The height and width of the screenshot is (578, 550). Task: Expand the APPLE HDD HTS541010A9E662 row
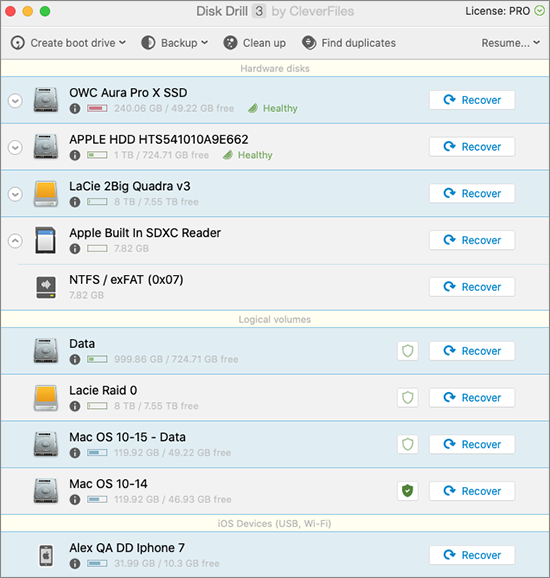pyautogui.click(x=15, y=147)
